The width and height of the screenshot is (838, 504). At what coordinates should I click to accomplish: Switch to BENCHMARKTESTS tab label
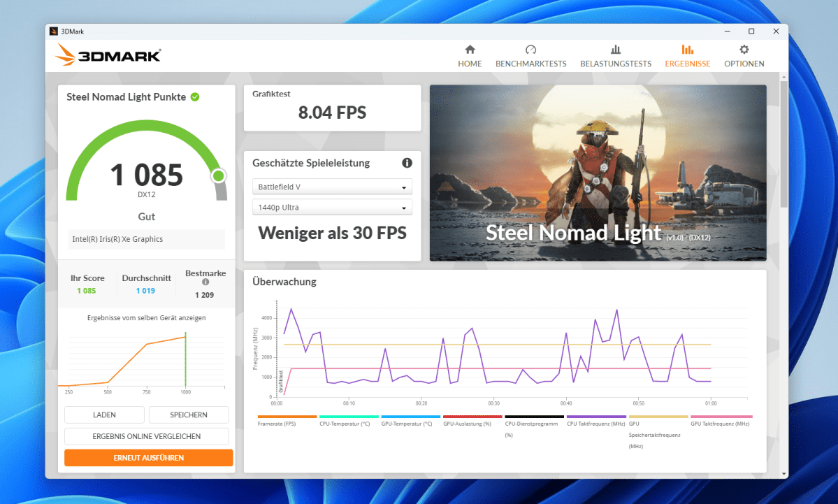(x=530, y=64)
